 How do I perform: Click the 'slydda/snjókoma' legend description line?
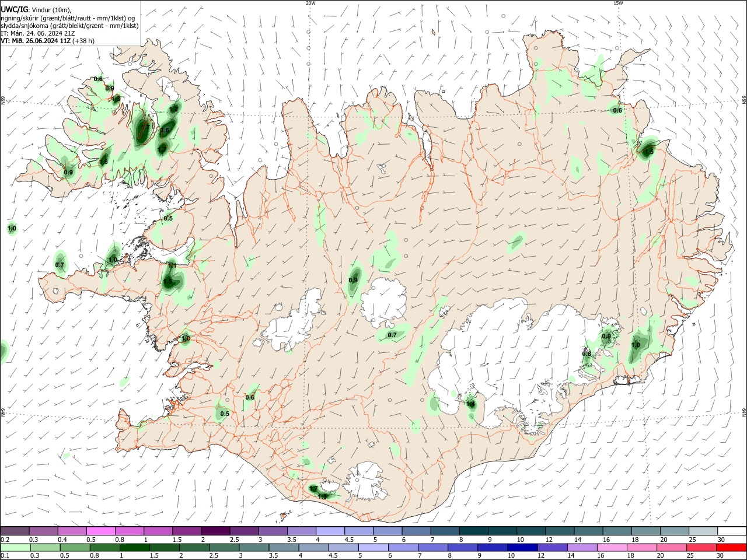pyautogui.click(x=69, y=26)
